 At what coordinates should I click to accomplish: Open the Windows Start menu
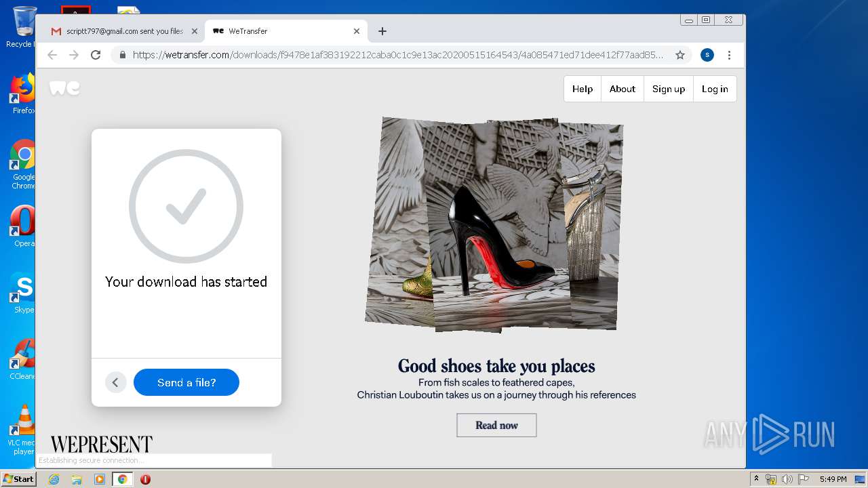coord(18,479)
